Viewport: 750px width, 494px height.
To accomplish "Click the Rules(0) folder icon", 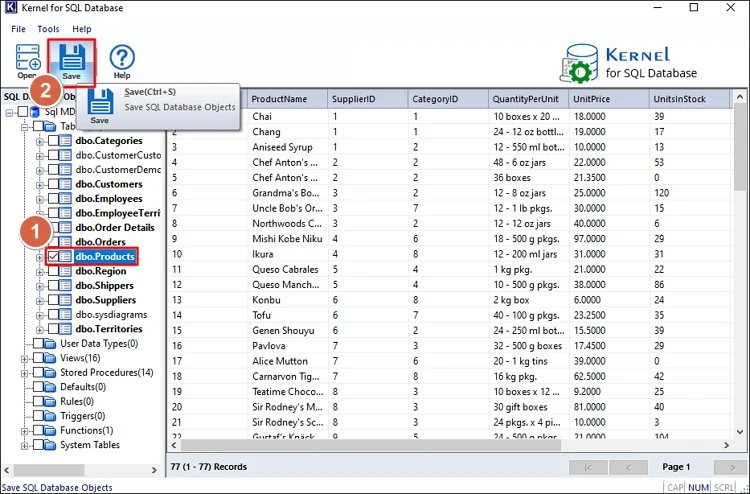I will point(50,401).
